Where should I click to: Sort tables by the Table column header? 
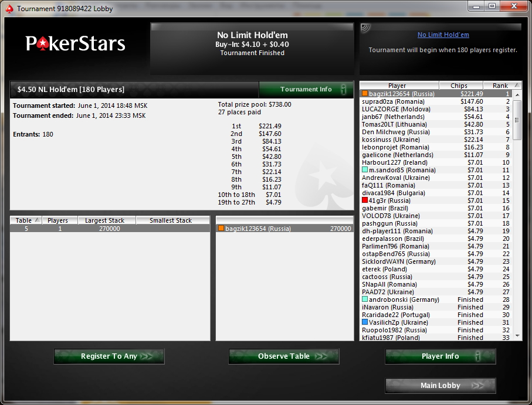pyautogui.click(x=27, y=220)
